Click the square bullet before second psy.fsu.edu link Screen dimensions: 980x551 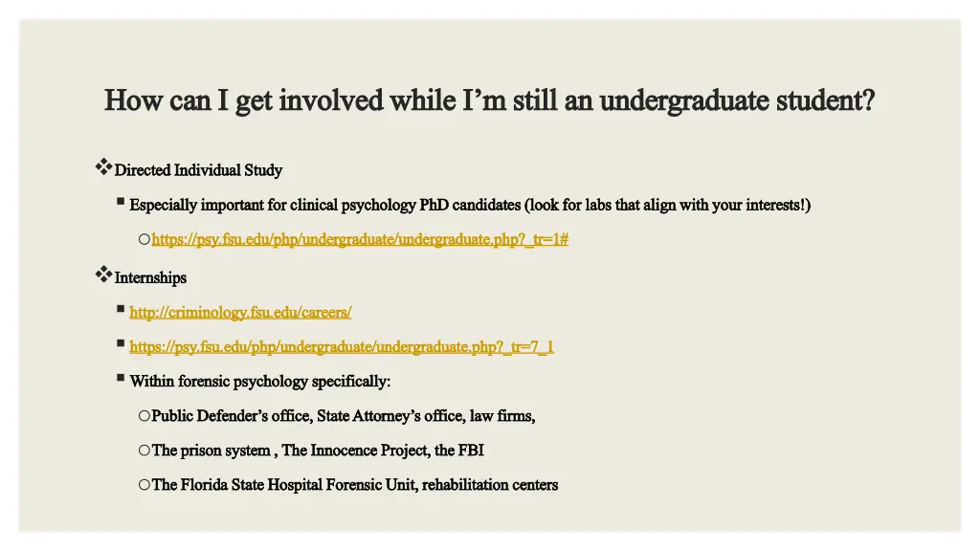pos(121,343)
